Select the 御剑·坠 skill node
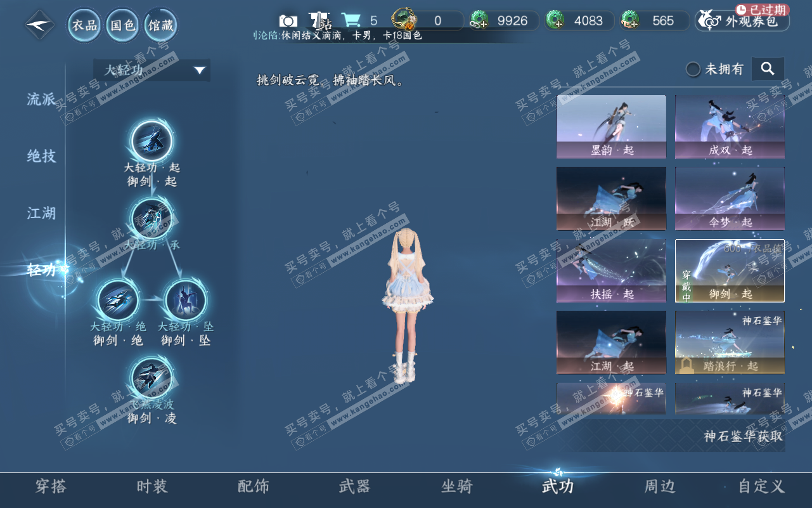The image size is (812, 508). (x=186, y=299)
